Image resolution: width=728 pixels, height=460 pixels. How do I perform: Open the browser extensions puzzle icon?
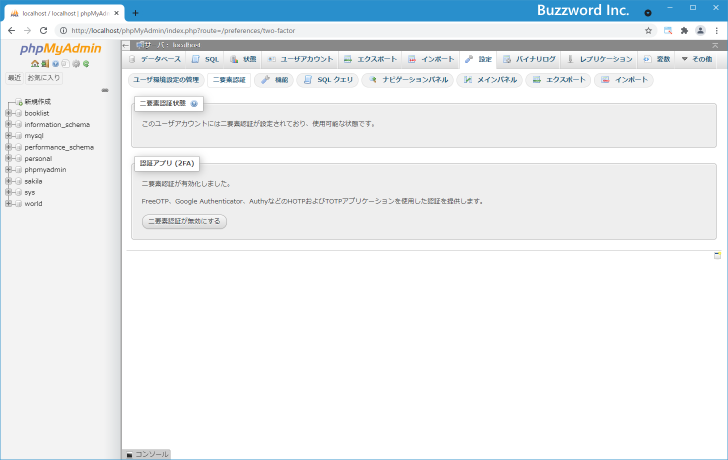(684, 31)
